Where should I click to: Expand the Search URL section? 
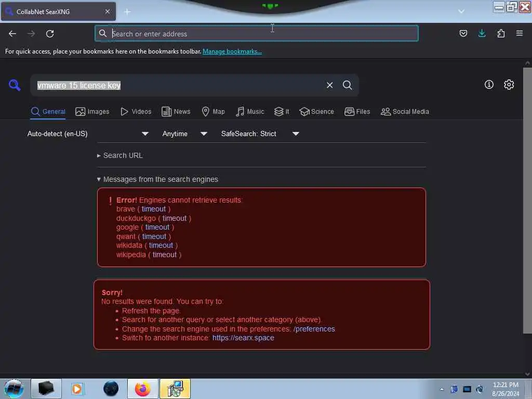tap(120, 155)
